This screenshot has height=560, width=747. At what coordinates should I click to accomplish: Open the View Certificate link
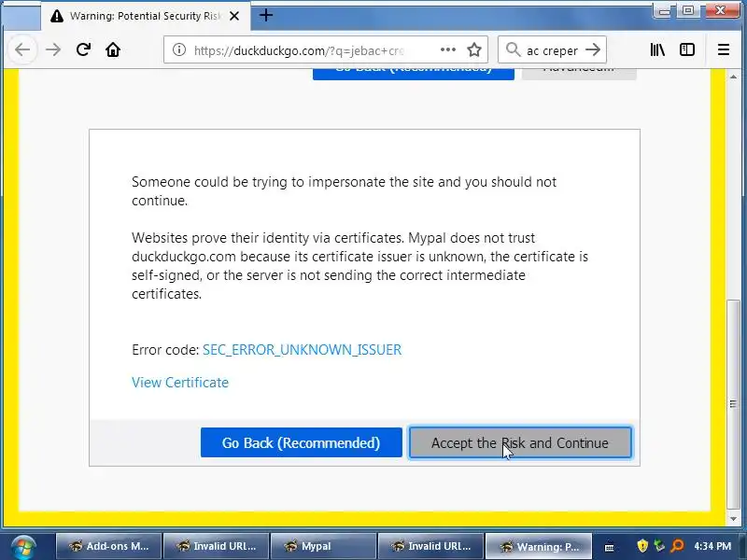(180, 383)
